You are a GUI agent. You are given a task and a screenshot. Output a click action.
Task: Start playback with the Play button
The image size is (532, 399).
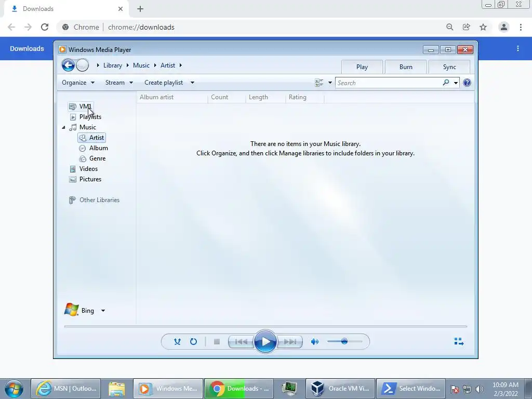pyautogui.click(x=265, y=342)
